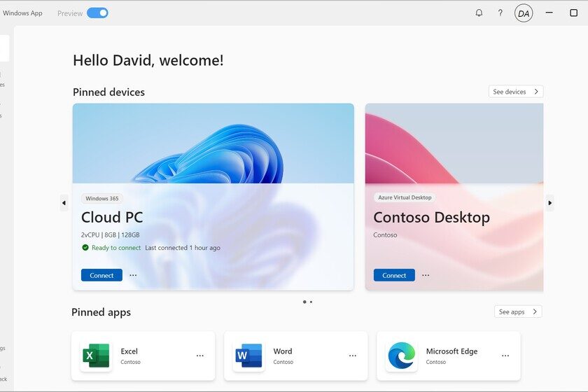Click the Contoso Desktop title
Image resolution: width=588 pixels, height=392 pixels.
pyautogui.click(x=431, y=217)
